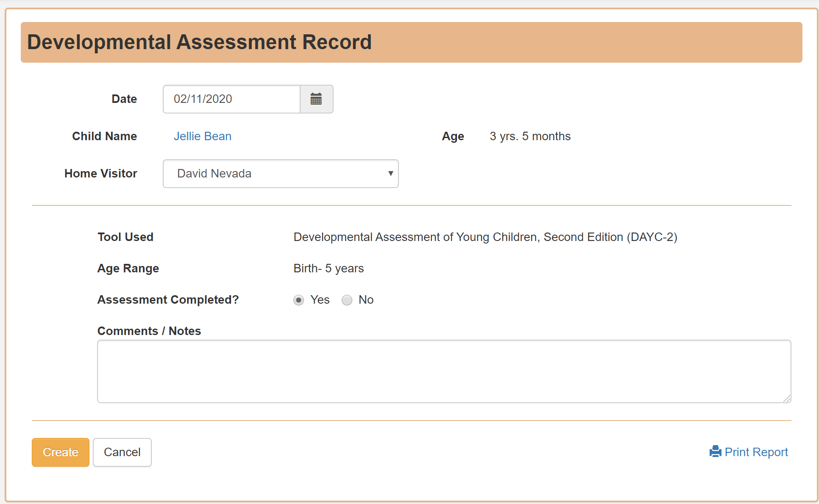The height and width of the screenshot is (504, 819).
Task: Click the 'Assessment Completed?' label
Action: [x=168, y=300]
